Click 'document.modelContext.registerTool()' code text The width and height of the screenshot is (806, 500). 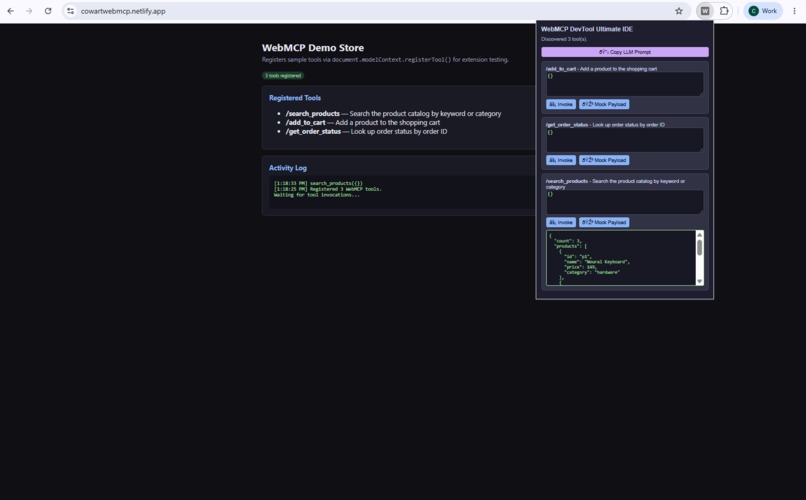tap(391, 60)
